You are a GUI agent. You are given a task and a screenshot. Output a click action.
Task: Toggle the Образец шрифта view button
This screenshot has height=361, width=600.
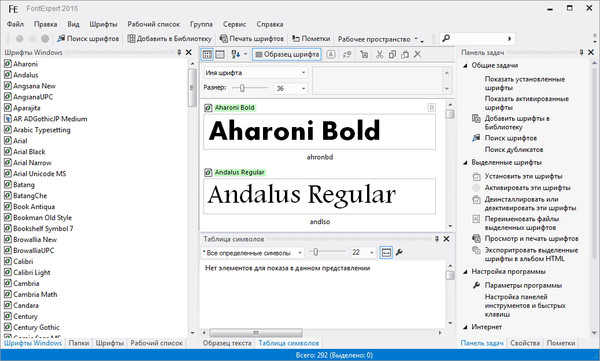coord(287,54)
